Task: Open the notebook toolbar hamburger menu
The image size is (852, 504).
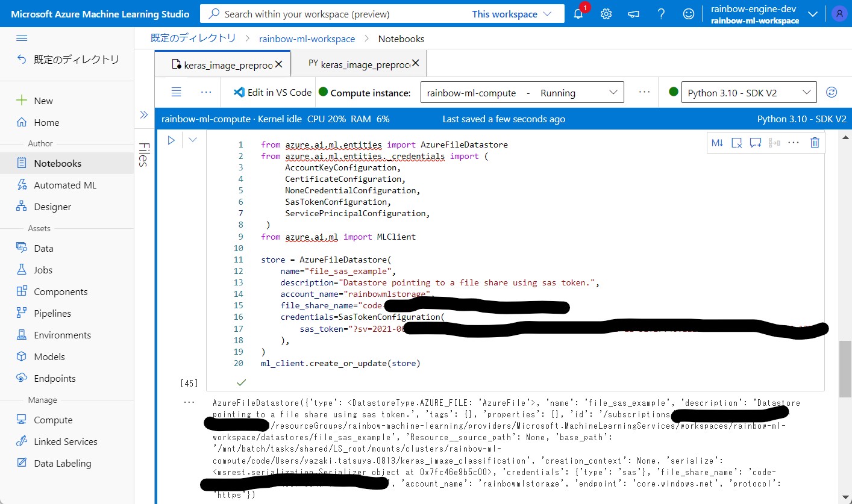Action: tap(177, 92)
